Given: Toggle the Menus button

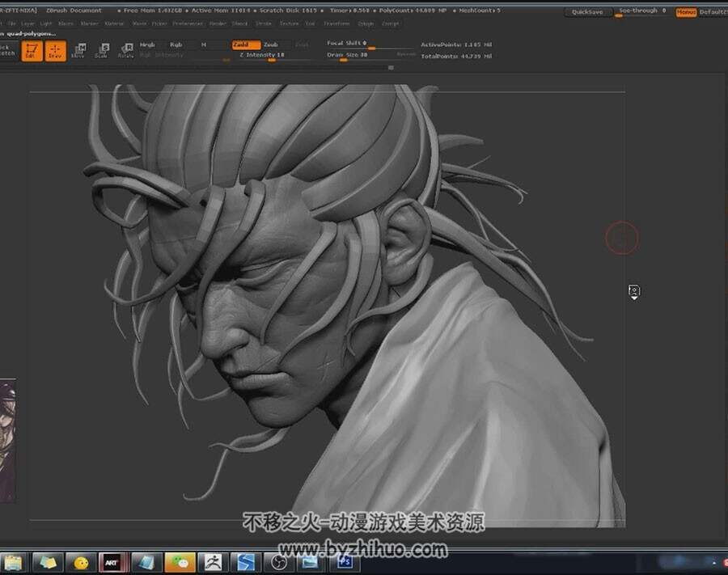Looking at the screenshot, I should (686, 12).
